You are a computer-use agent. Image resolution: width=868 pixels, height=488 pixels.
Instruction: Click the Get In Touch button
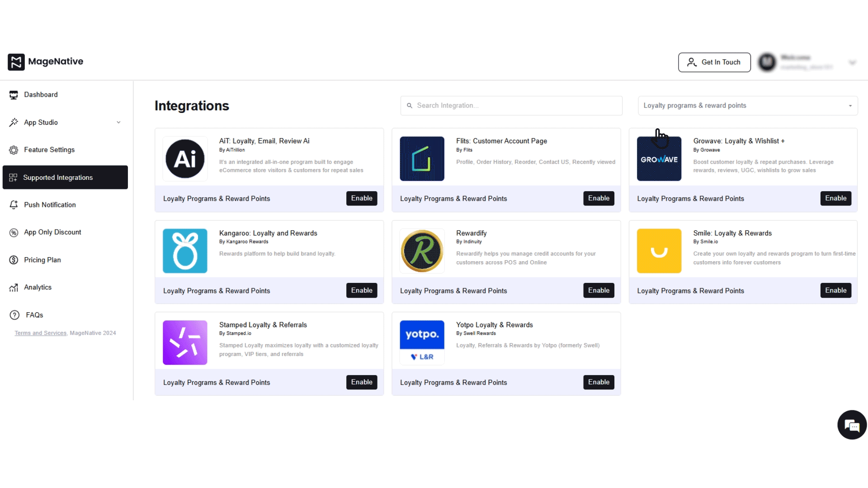point(714,62)
